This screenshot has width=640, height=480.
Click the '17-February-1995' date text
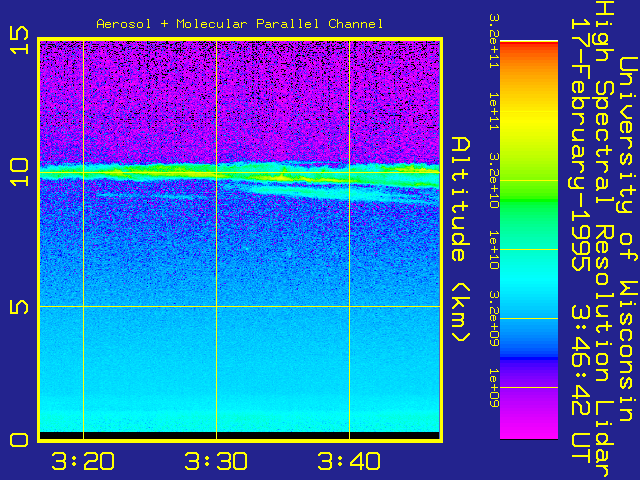(580, 144)
